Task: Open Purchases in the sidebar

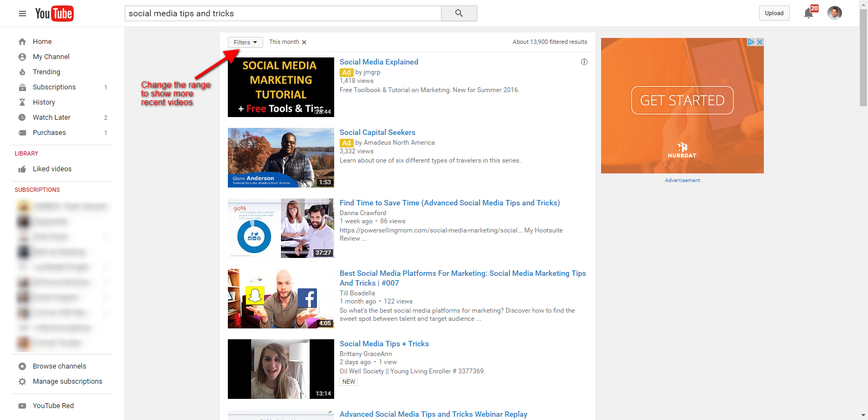Action: (49, 133)
